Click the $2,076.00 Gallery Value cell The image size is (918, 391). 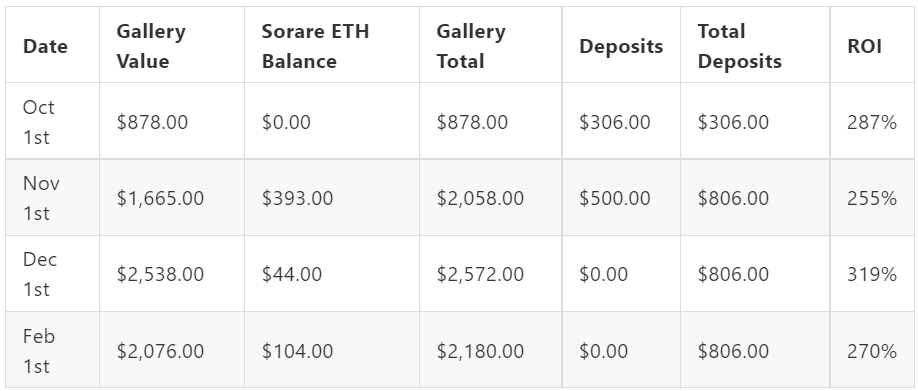[x=172, y=350]
